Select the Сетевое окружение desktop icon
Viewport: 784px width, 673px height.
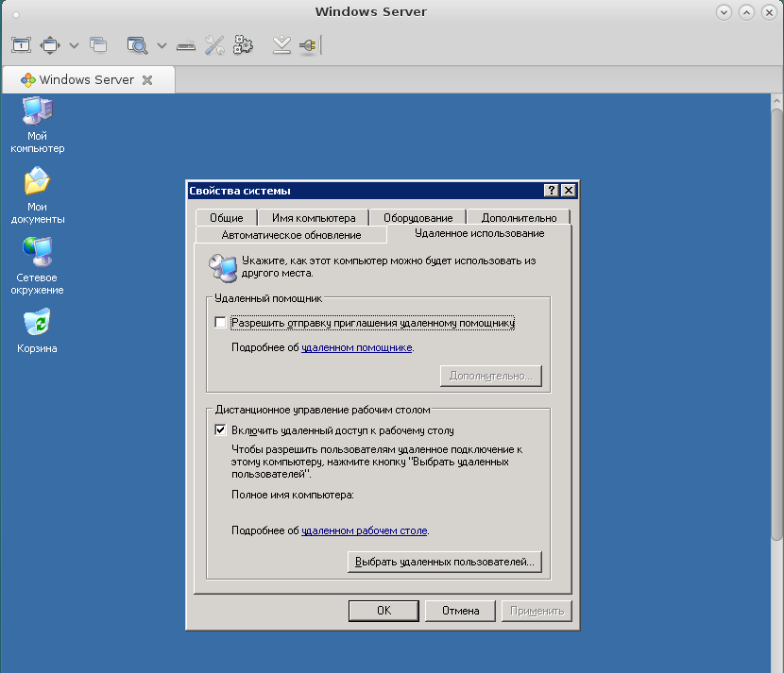37,266
